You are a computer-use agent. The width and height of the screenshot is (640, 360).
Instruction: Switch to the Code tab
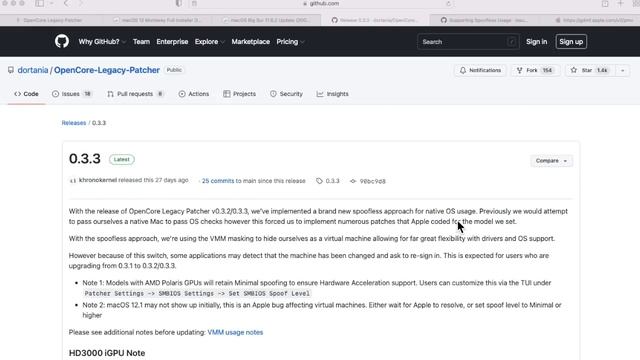pyautogui.click(x=27, y=94)
